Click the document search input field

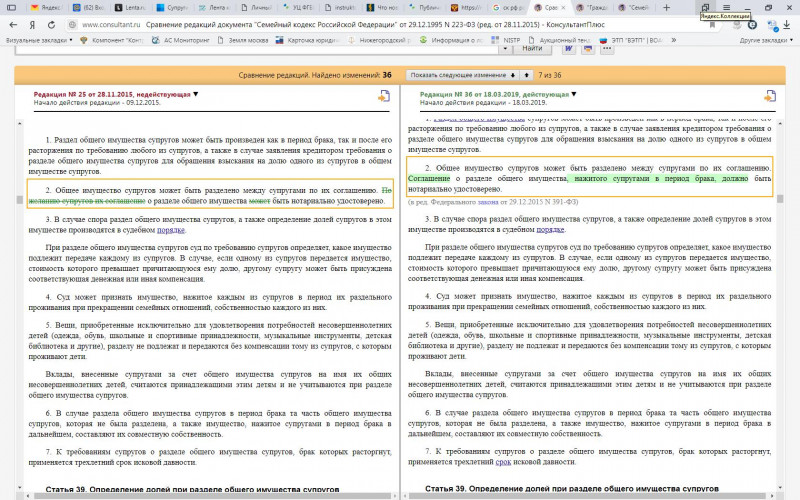coord(257,49)
